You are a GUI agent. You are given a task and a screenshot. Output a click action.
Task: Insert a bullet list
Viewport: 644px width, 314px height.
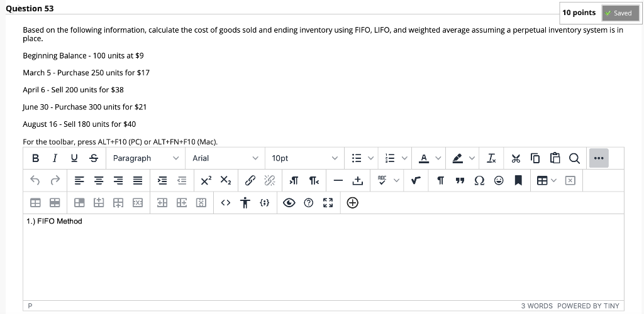[357, 158]
